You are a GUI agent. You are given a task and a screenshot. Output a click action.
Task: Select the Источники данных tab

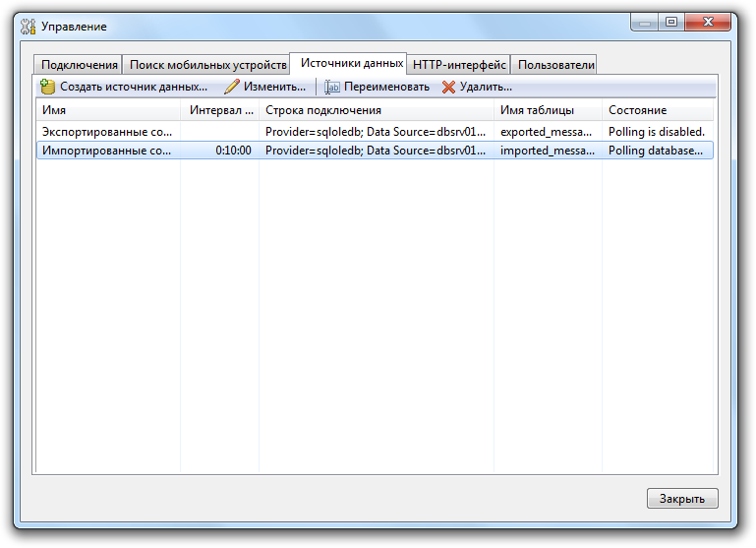tap(351, 63)
